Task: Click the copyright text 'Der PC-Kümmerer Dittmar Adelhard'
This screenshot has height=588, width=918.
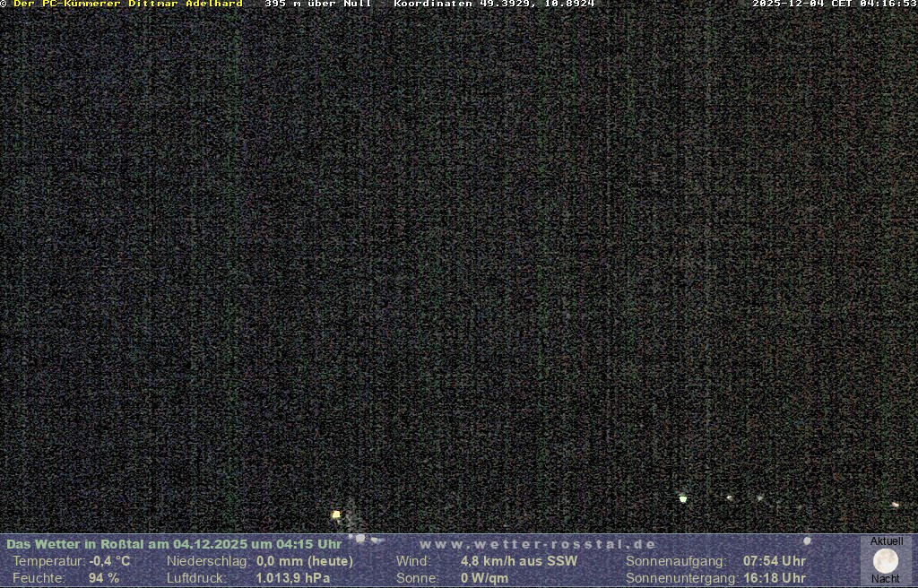Action: click(x=127, y=4)
